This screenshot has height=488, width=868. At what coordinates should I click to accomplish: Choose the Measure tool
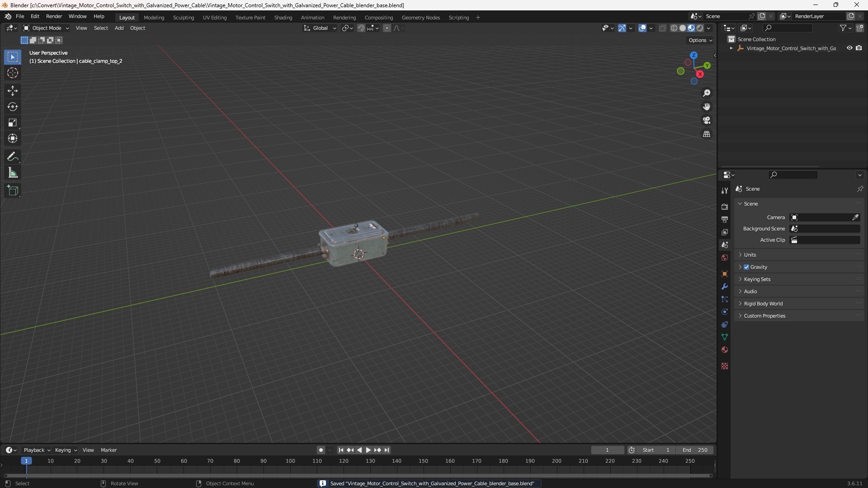[x=13, y=173]
